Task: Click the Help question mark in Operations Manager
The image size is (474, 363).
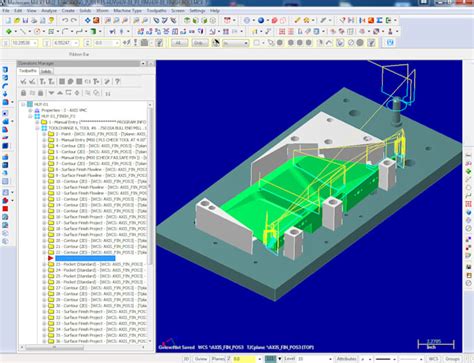Action: coord(117,81)
